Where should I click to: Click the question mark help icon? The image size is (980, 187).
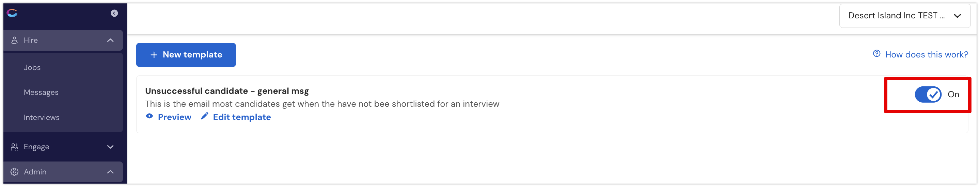pyautogui.click(x=876, y=54)
